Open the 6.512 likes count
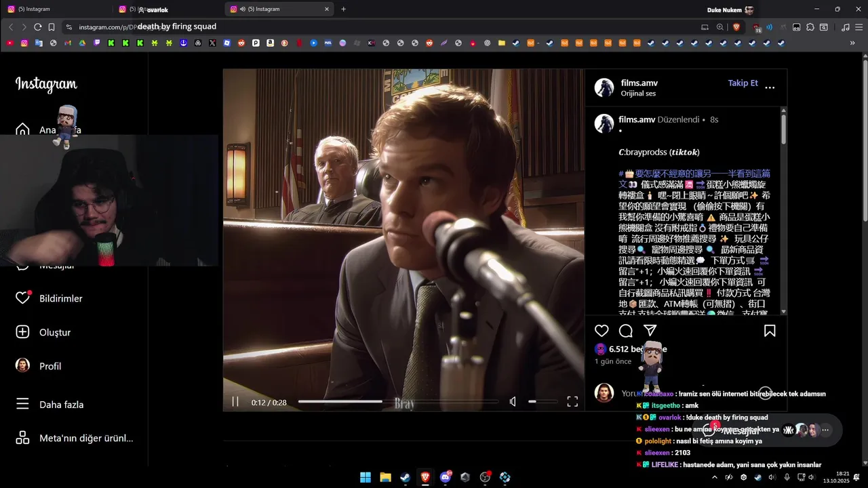The image size is (868, 488). click(637, 349)
